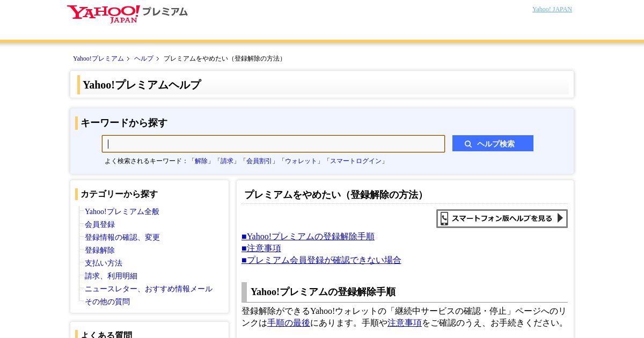Image resolution: width=644 pixels, height=338 pixels.
Task: Open 支払い方法 category
Action: pyautogui.click(x=104, y=263)
